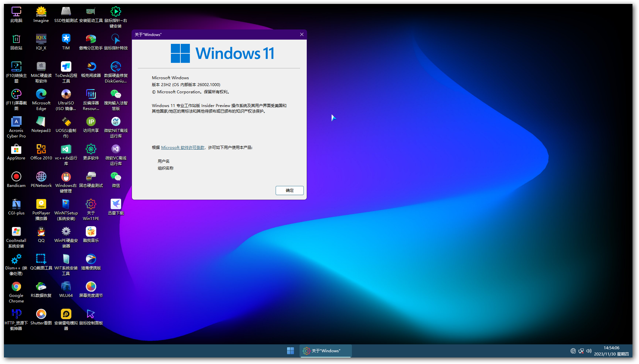Select the 回收站 recycle bin icon
The height and width of the screenshot is (364, 639).
coord(16,42)
